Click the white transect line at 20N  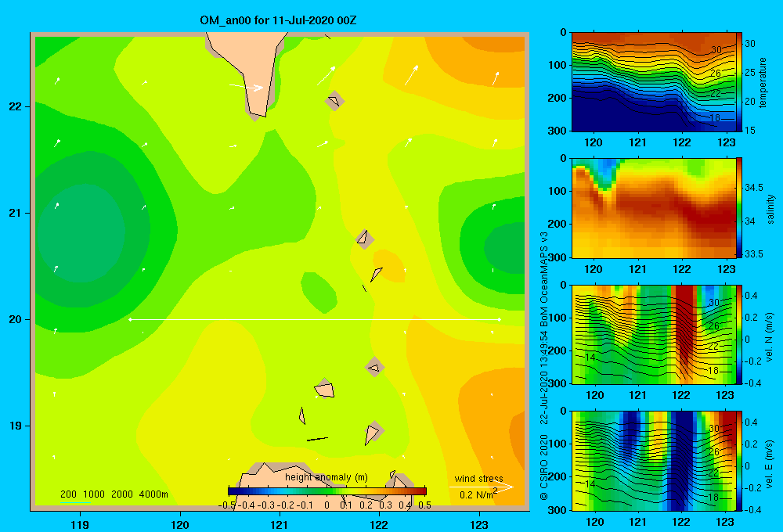(x=315, y=319)
